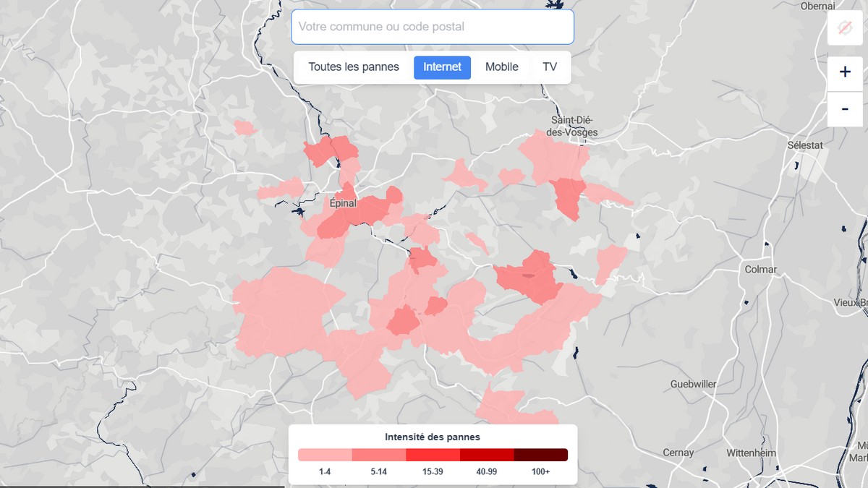Viewport: 868px width, 488px height.
Task: Click the Obernai town label
Action: coord(818,6)
